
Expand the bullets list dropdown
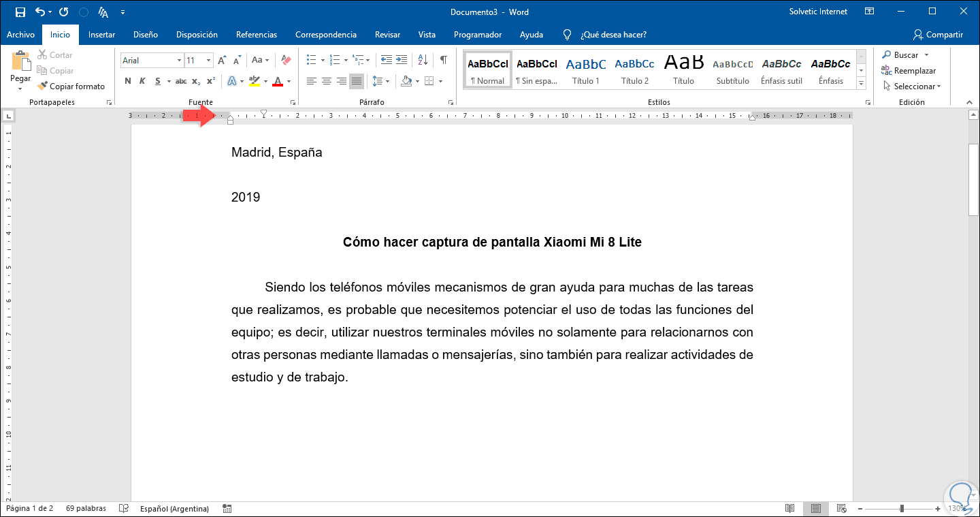(x=324, y=60)
